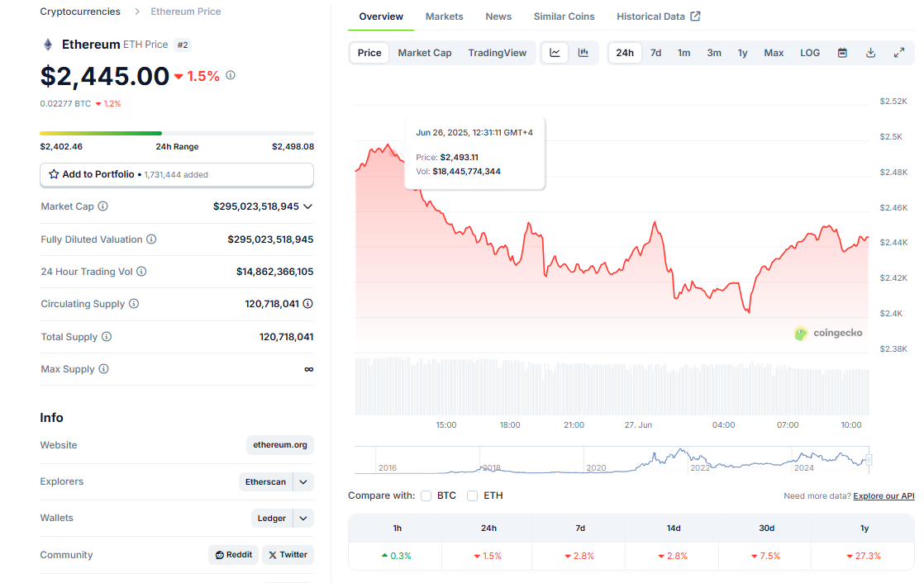Screen dimensions: 924x583
Task: Click the Reddit icon in Community
Action: click(x=220, y=555)
